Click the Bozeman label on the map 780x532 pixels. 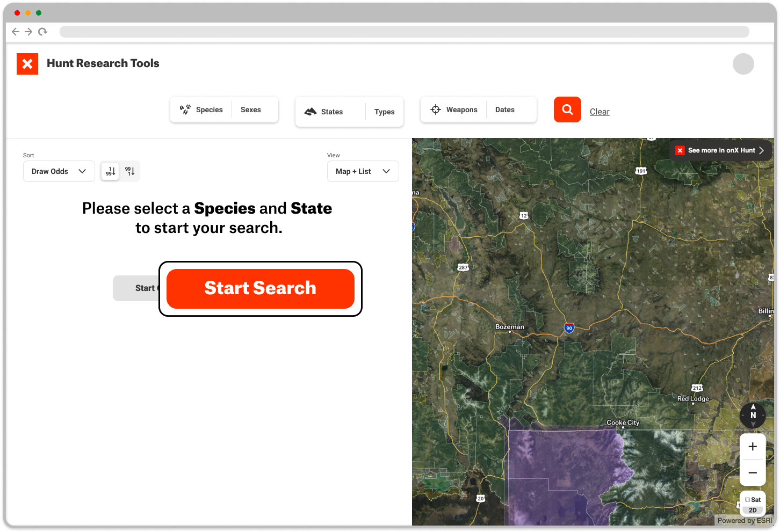[510, 326]
